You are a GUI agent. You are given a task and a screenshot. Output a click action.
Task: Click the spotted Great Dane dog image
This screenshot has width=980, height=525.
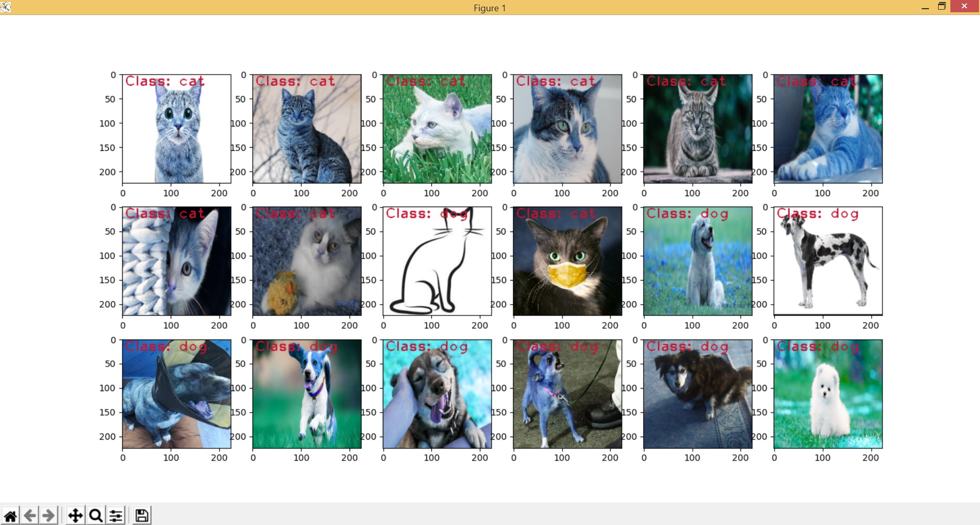pos(828,261)
